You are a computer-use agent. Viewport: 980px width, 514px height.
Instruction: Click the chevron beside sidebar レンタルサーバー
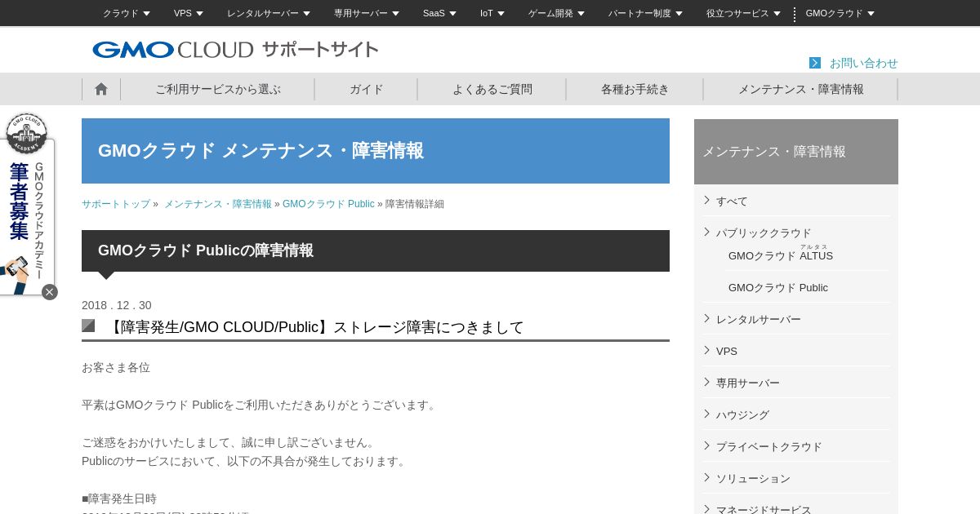point(707,318)
